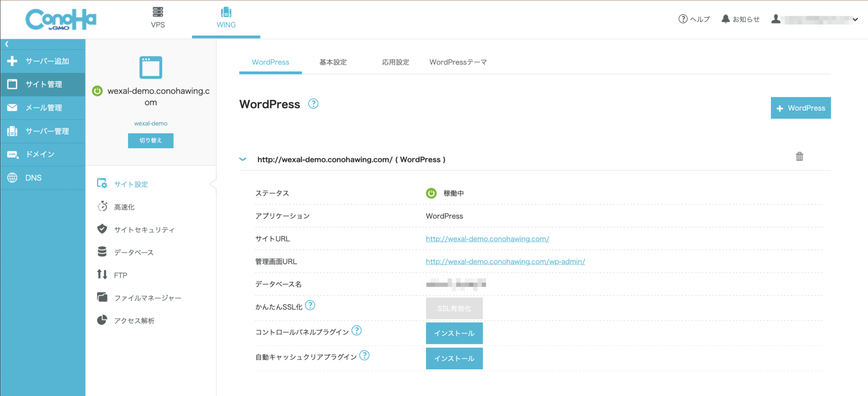Select DNS from the sidebar

33,177
